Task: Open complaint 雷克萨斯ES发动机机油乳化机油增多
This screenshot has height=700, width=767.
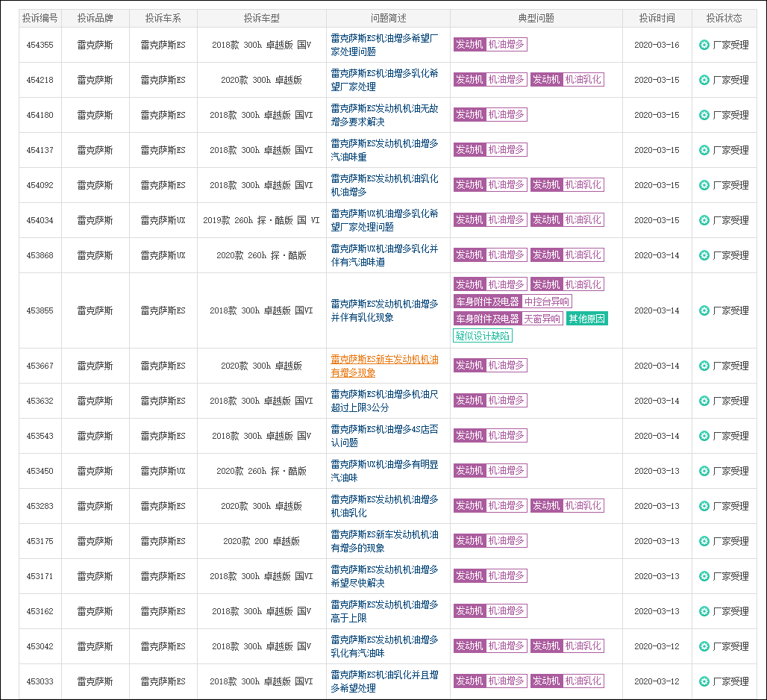Action: [384, 185]
